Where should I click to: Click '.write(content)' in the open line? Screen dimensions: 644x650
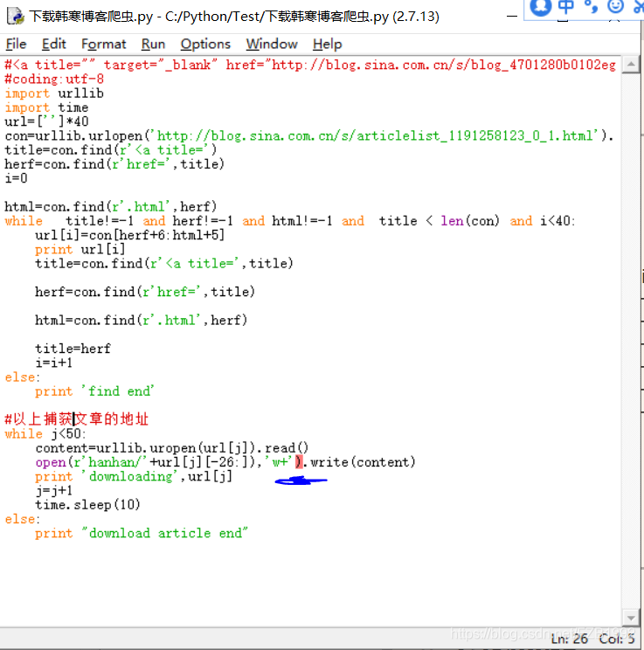tap(359, 462)
